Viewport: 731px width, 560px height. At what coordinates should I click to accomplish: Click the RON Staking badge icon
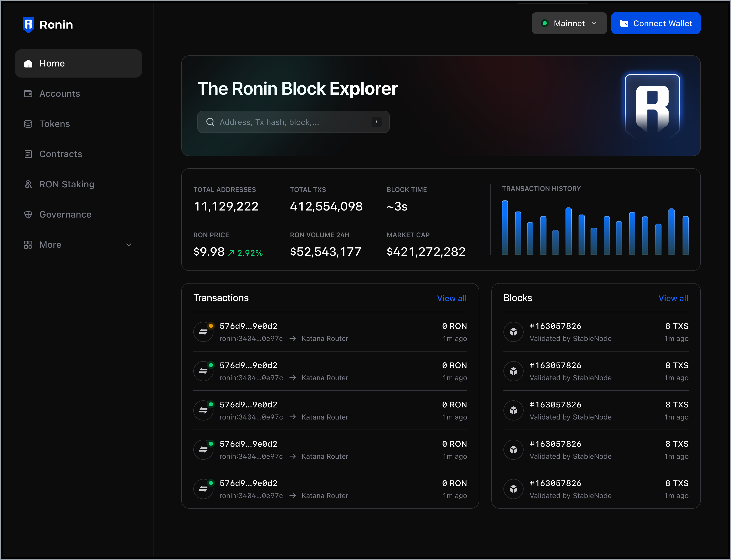click(x=28, y=184)
